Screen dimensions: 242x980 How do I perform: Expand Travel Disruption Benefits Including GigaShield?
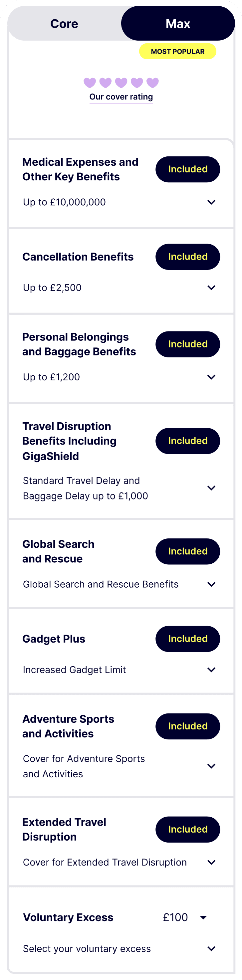point(212,488)
